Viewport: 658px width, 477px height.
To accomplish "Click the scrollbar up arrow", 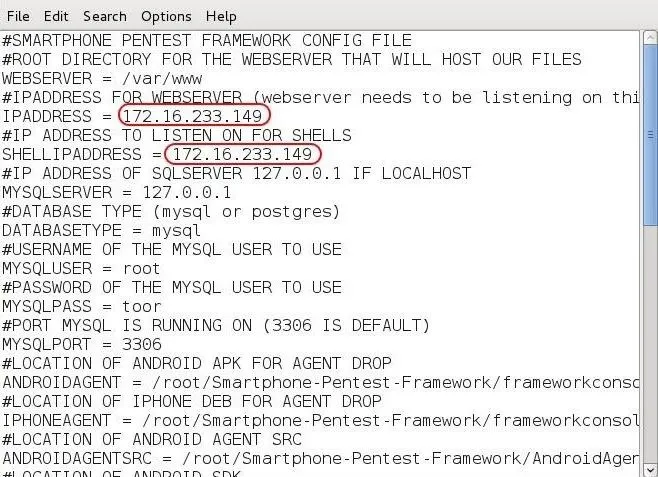I will pos(650,38).
